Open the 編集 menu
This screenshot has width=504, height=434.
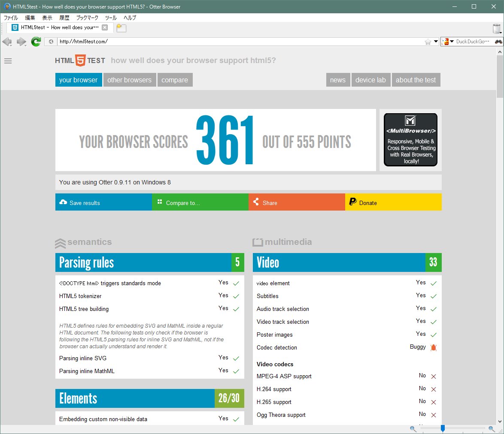[30, 18]
